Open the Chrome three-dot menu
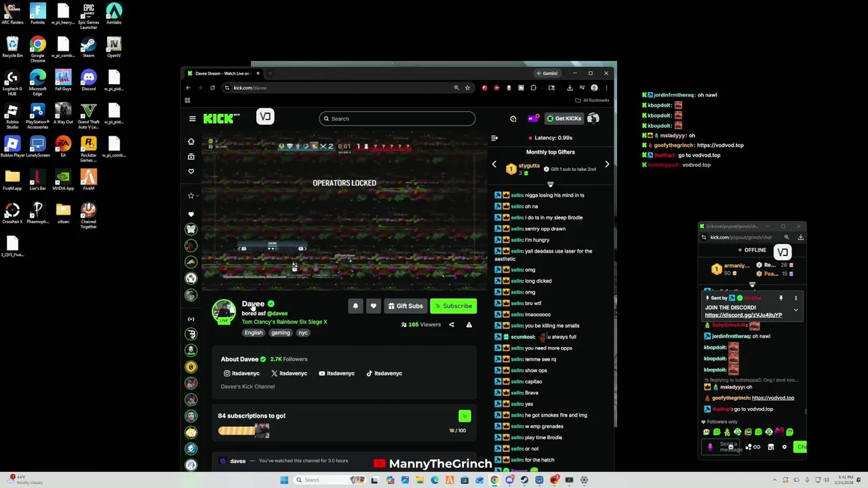868x488 pixels. [606, 87]
